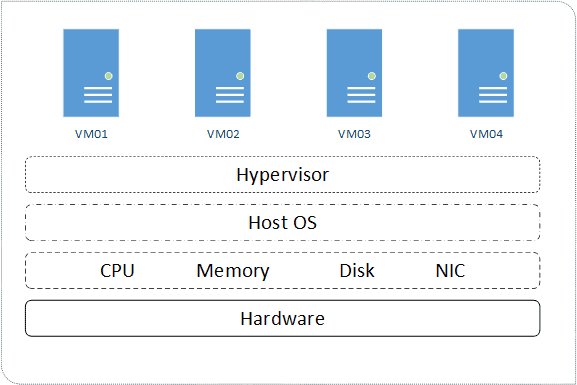This screenshot has width=577, height=385.
Task: Click the Memory resource label
Action: point(233,271)
